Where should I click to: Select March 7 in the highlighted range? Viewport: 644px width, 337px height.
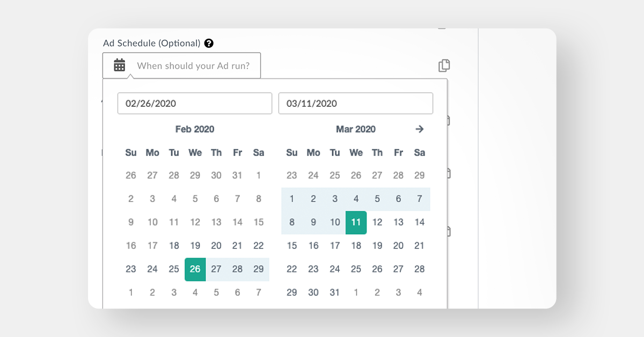[x=419, y=199]
